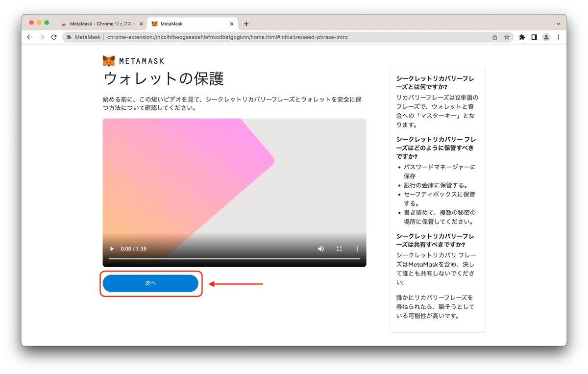Click the フレーズはどのように保管すべきですか heading
Image resolution: width=588 pixels, height=374 pixels.
pyautogui.click(x=436, y=148)
